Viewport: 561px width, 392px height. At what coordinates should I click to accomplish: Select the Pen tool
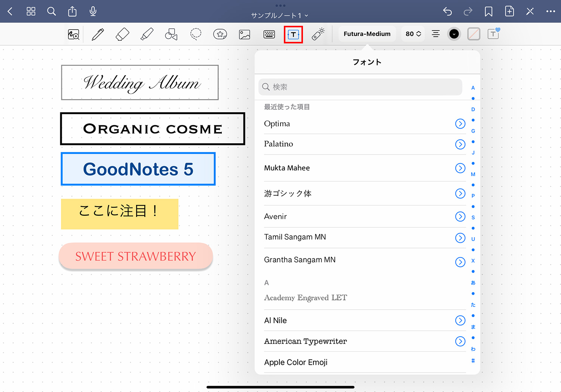[98, 34]
